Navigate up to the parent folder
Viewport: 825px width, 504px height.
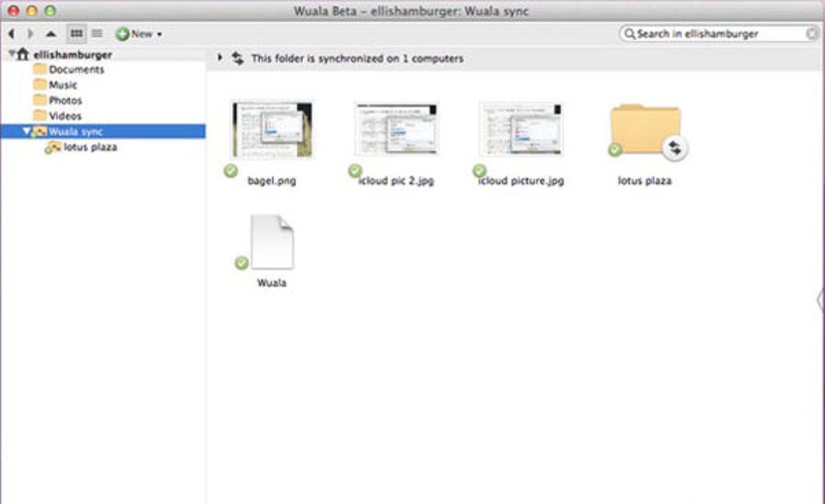pos(51,33)
